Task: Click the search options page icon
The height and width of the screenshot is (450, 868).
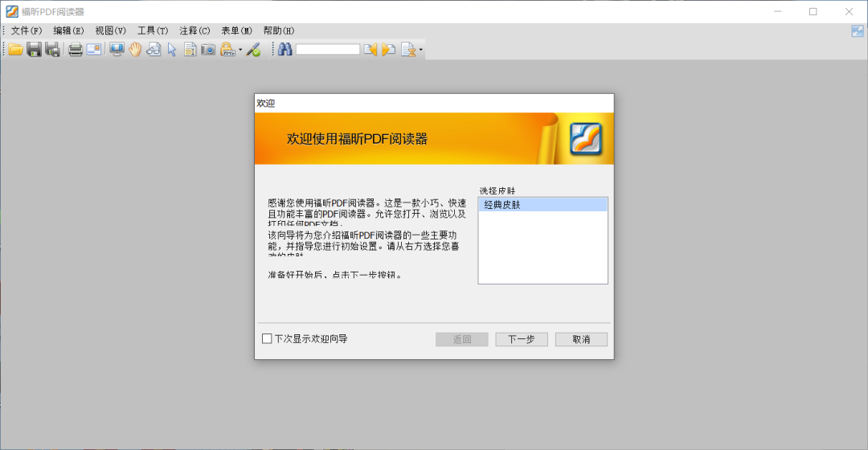Action: tap(408, 49)
